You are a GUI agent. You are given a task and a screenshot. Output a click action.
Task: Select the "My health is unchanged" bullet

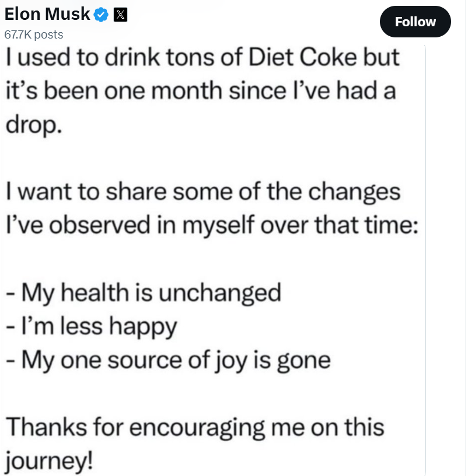(144, 293)
